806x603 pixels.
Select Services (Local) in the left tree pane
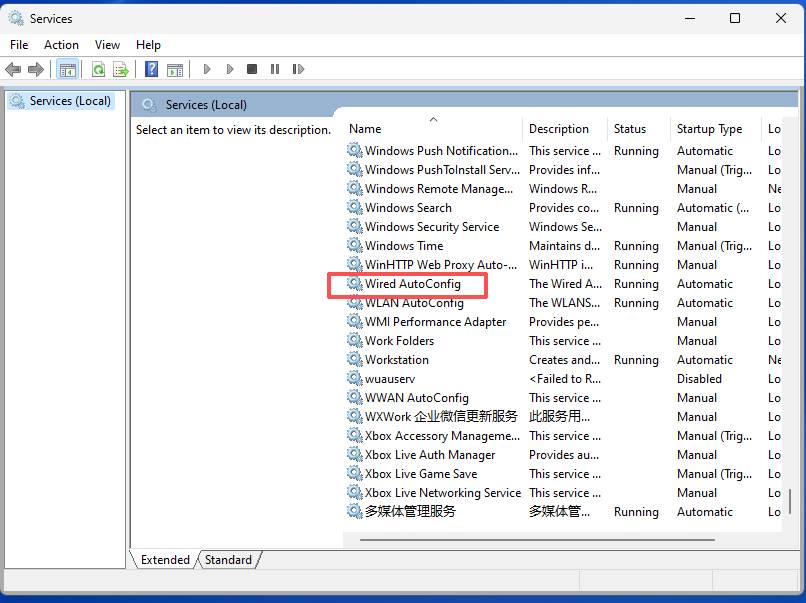tap(69, 101)
